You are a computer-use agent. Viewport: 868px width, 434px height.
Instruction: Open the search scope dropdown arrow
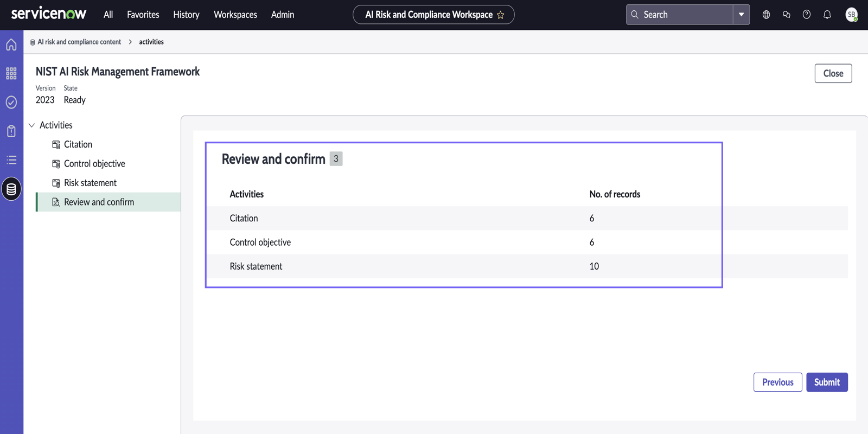(741, 15)
